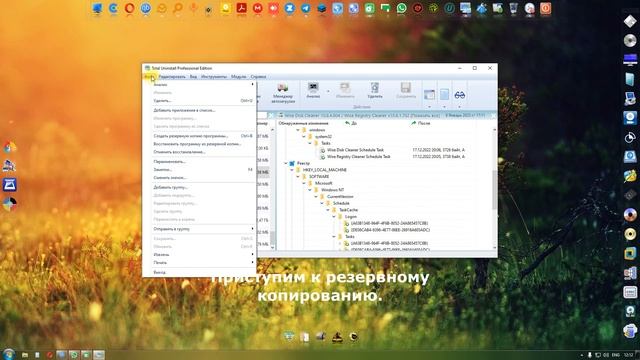
Task: Click the Windows Start button
Action: pyautogui.click(x=8, y=354)
